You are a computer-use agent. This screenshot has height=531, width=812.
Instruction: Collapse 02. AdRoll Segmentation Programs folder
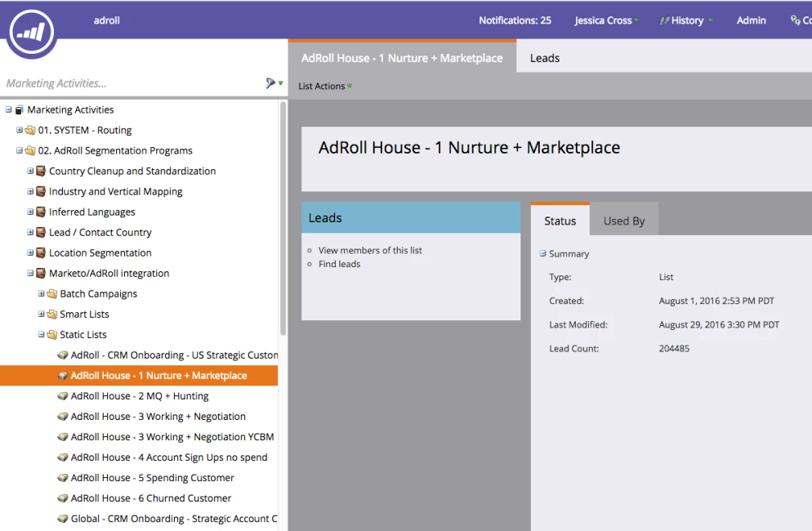point(19,151)
